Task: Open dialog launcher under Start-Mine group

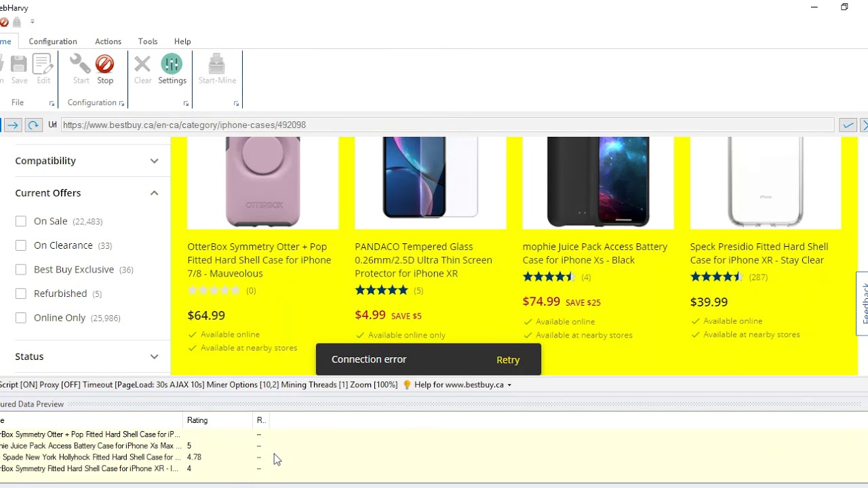Action: 236,103
